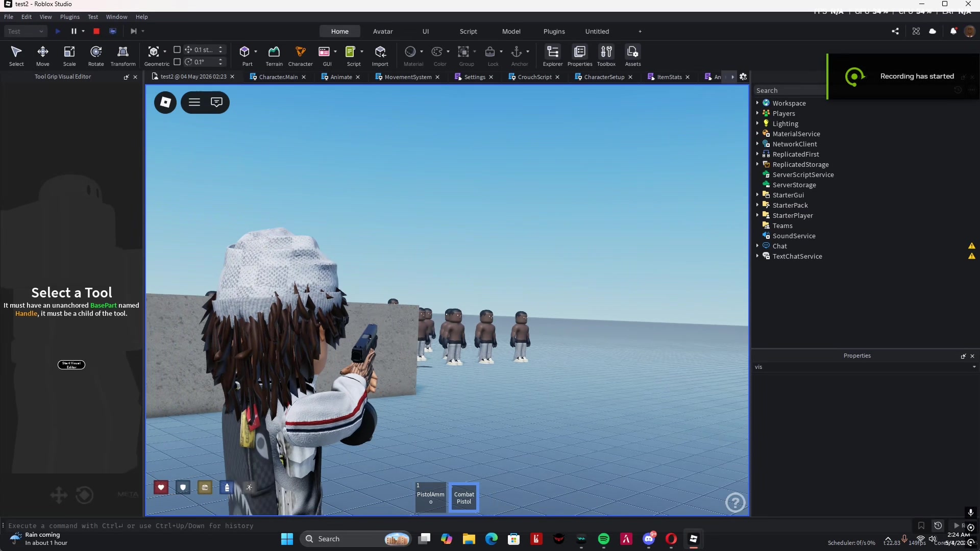Open the Plugins menu
Viewport: 980px width, 551px height.
click(70, 17)
